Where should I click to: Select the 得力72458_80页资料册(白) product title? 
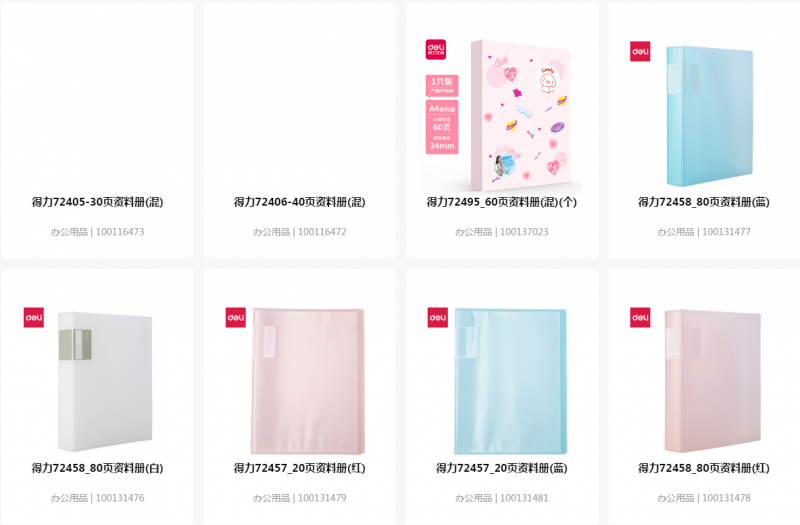tap(97, 468)
